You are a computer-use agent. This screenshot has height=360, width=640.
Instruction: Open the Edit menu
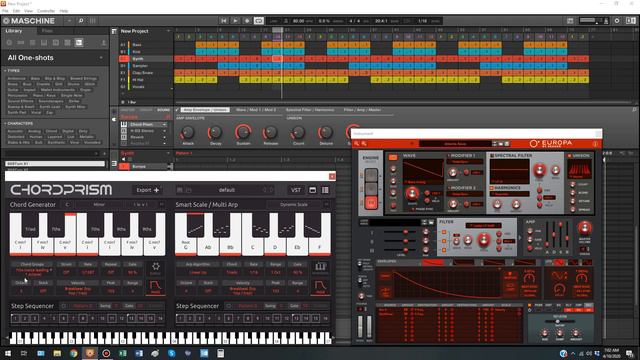(16, 11)
